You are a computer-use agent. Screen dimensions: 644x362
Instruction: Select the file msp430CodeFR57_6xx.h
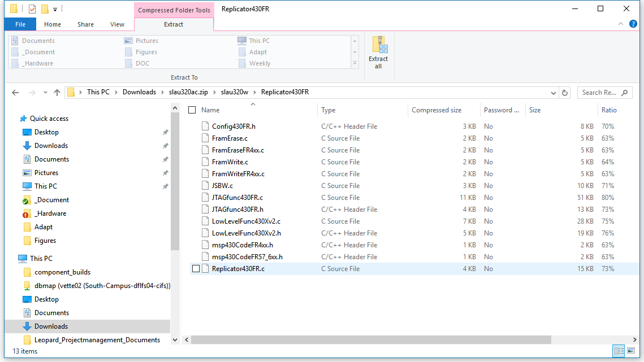pos(247,257)
